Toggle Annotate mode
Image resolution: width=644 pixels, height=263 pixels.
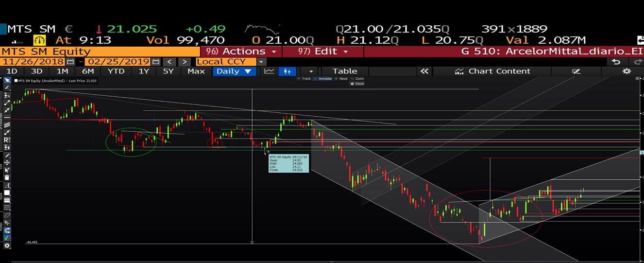point(322,78)
